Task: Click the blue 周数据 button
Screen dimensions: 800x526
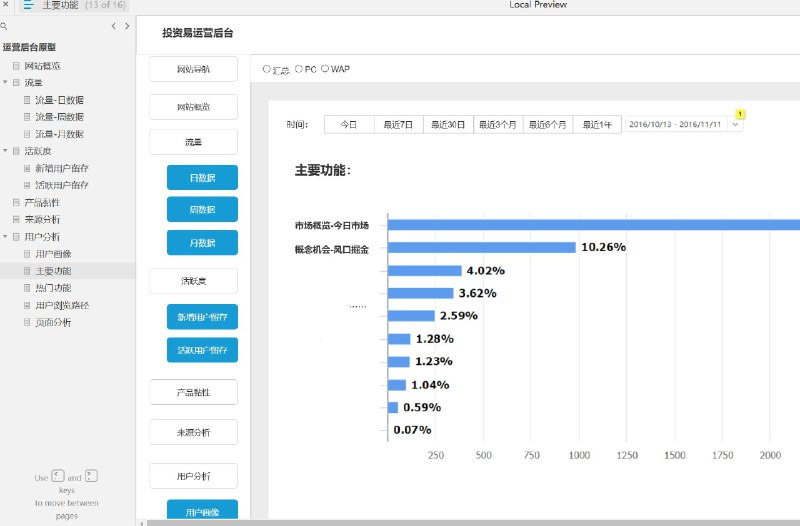Action: pos(202,209)
